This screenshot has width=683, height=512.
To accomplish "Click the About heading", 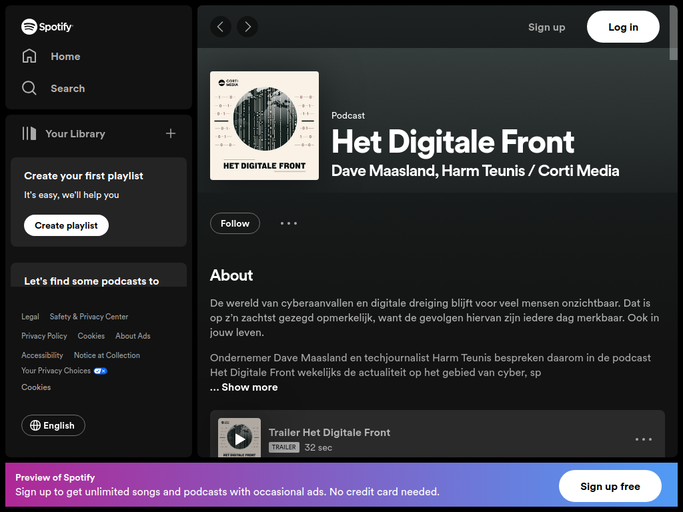I will click(x=231, y=275).
